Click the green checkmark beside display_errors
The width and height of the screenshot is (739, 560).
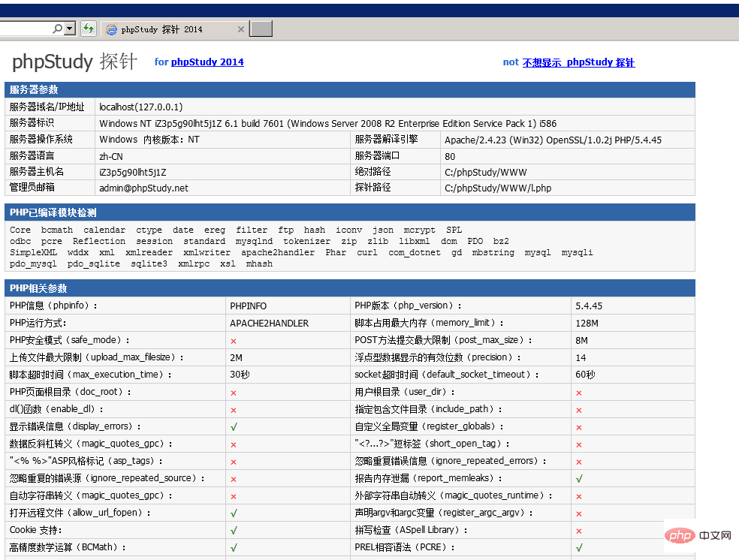click(x=233, y=426)
